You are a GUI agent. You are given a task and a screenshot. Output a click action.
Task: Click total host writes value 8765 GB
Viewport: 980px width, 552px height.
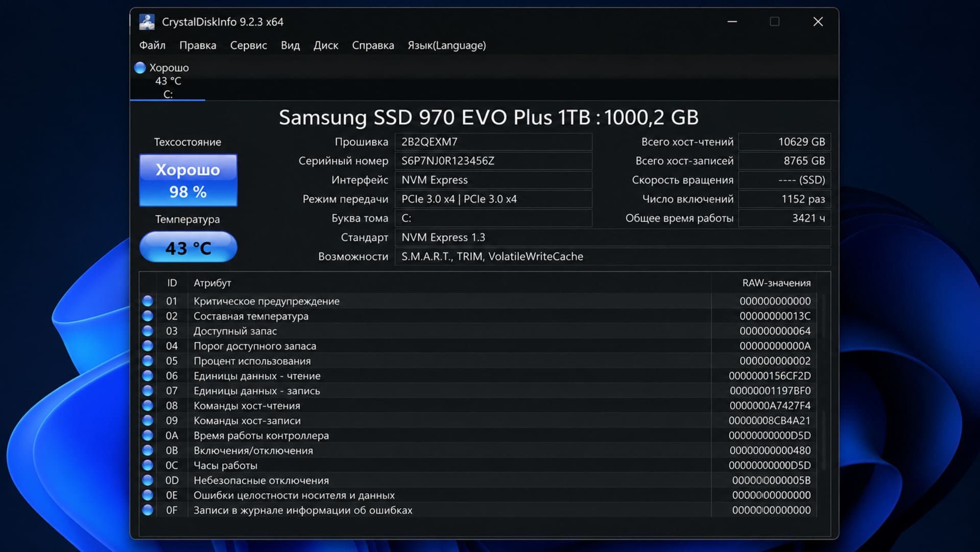click(784, 161)
